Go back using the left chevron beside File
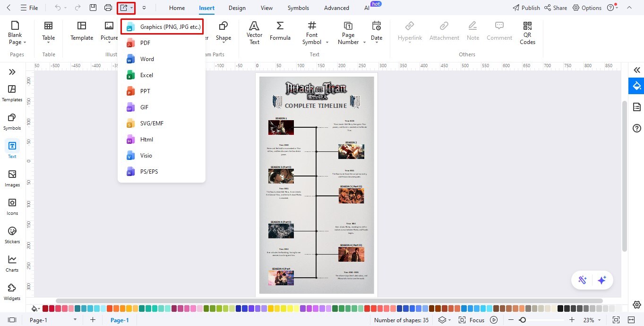644x326 pixels. click(x=9, y=8)
